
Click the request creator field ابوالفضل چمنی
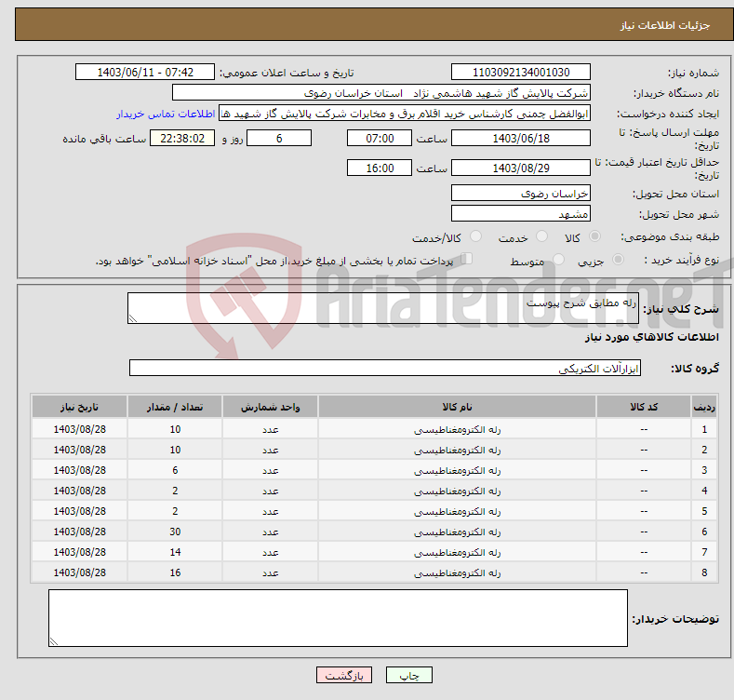click(405, 114)
